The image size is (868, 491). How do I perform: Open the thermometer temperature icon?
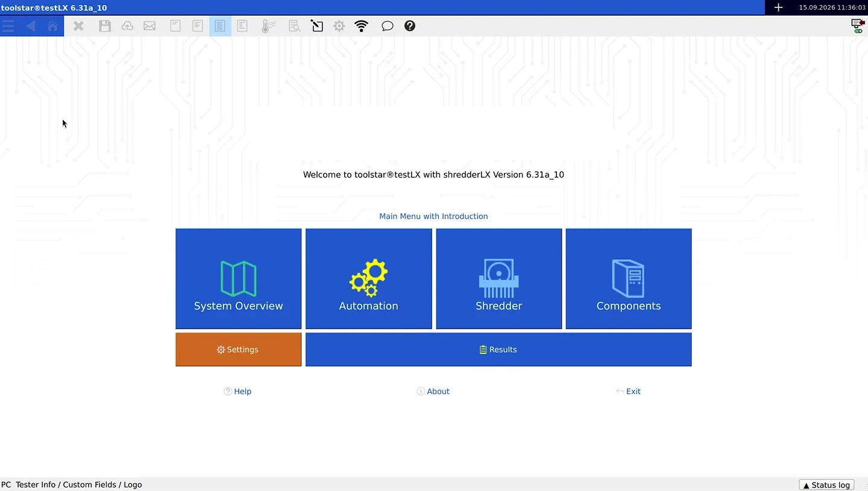tap(268, 26)
